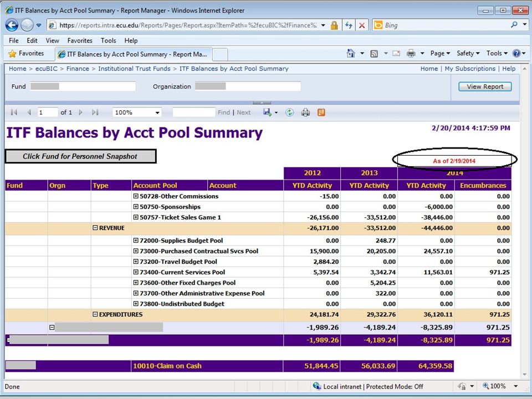Open the Tools menu in menu bar
This screenshot has height=399, width=532.
click(108, 40)
